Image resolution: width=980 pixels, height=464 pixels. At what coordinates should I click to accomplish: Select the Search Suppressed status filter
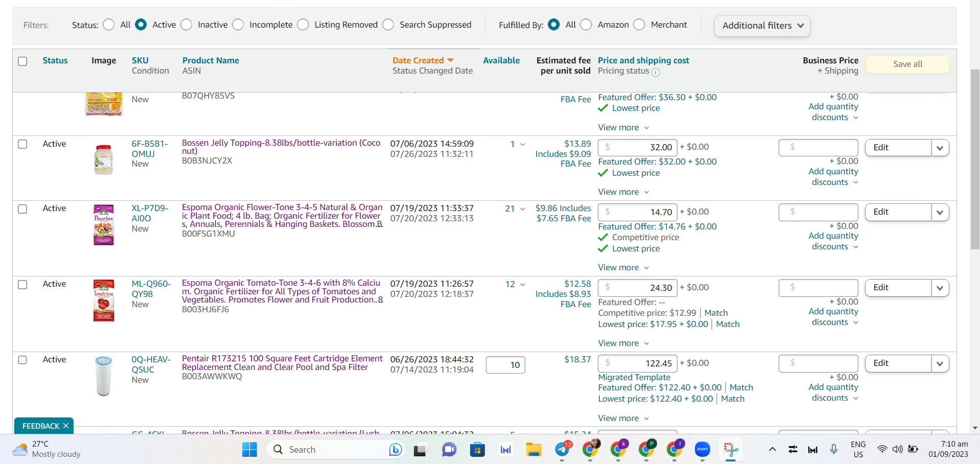pyautogui.click(x=388, y=25)
